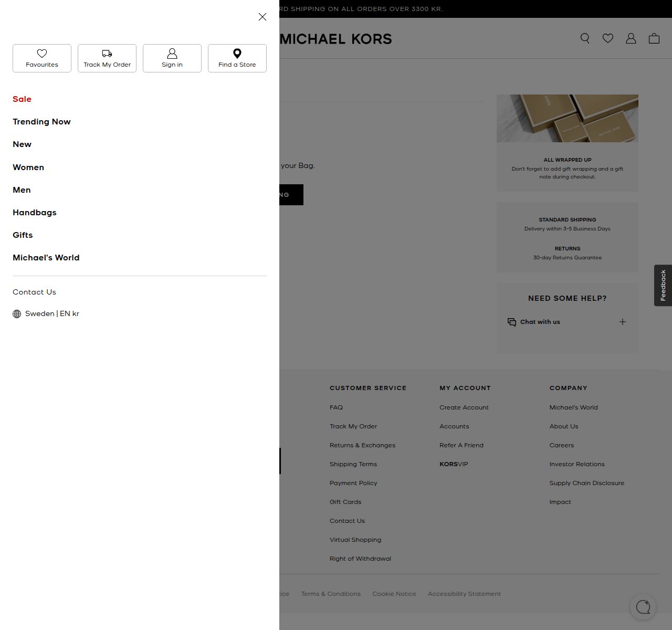Open Careers footer link

pyautogui.click(x=562, y=445)
